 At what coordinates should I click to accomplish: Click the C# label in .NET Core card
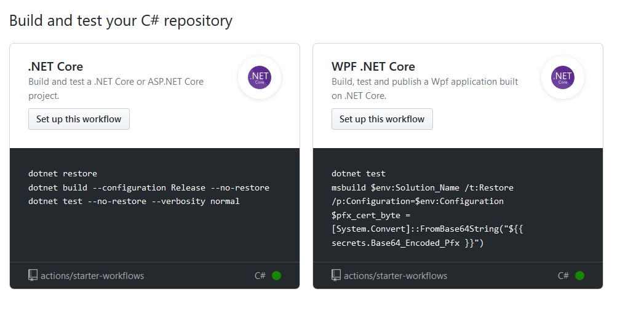[x=260, y=276]
